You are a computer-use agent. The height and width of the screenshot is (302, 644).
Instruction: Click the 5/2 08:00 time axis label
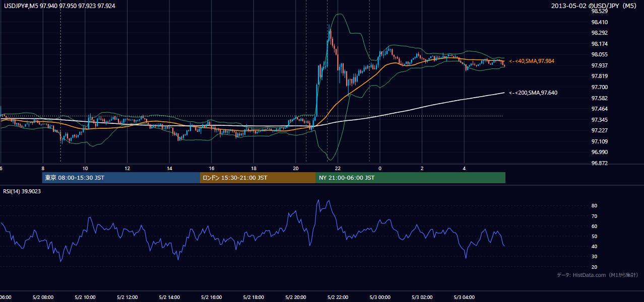pos(43,297)
